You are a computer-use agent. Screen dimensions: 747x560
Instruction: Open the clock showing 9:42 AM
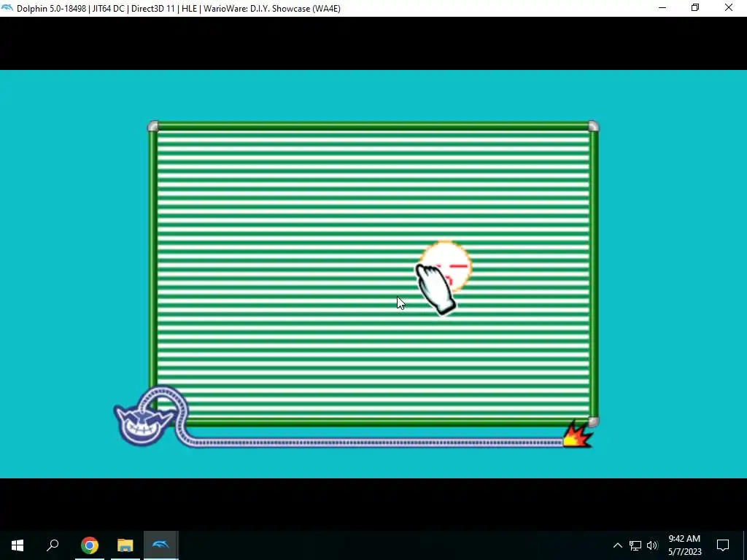point(684,545)
